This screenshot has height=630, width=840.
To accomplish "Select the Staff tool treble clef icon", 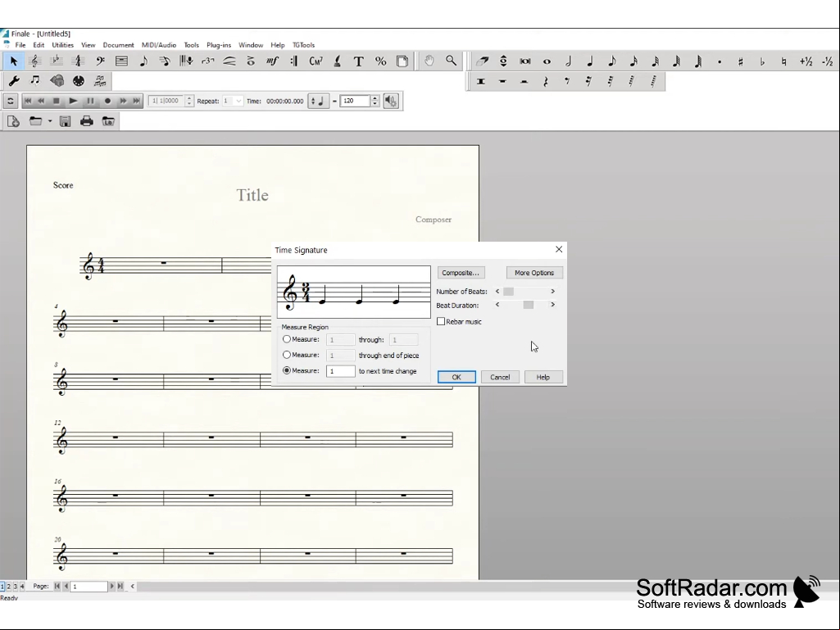I will (34, 61).
